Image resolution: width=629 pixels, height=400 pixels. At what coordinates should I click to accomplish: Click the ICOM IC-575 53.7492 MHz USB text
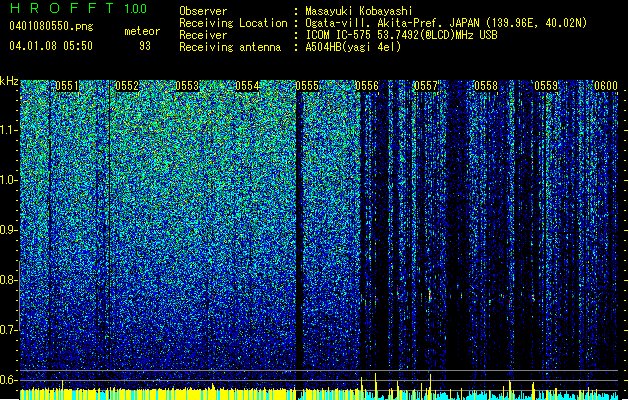[x=401, y=35]
